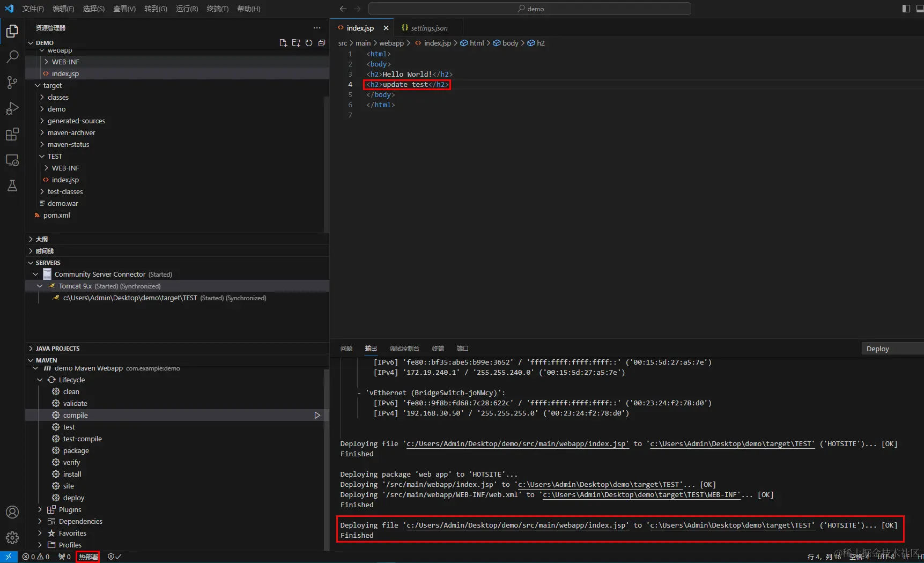Open the Explorer view in activity bar
The height and width of the screenshot is (563, 924).
pyautogui.click(x=12, y=31)
